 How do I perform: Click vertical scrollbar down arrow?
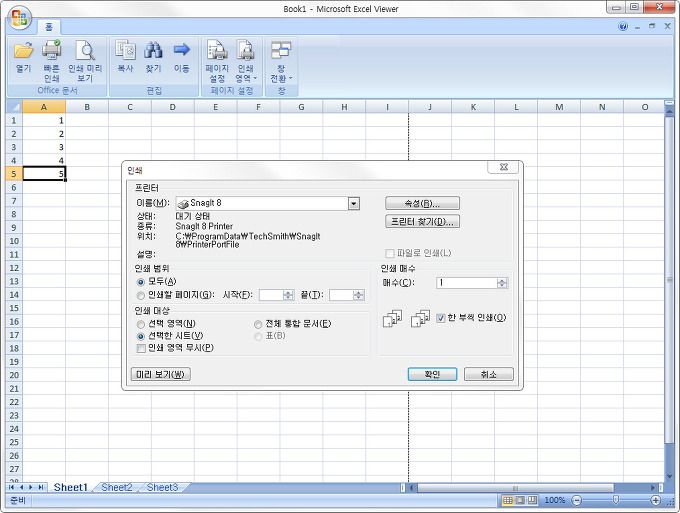point(668,478)
